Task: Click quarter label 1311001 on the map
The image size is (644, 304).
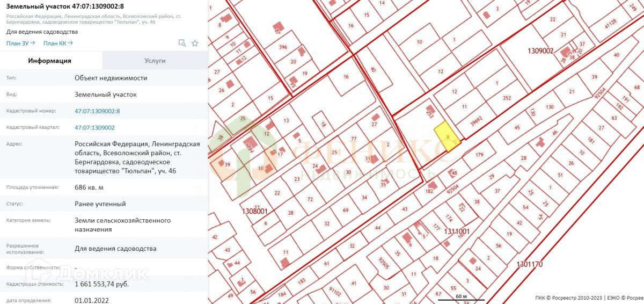Action: (x=457, y=231)
